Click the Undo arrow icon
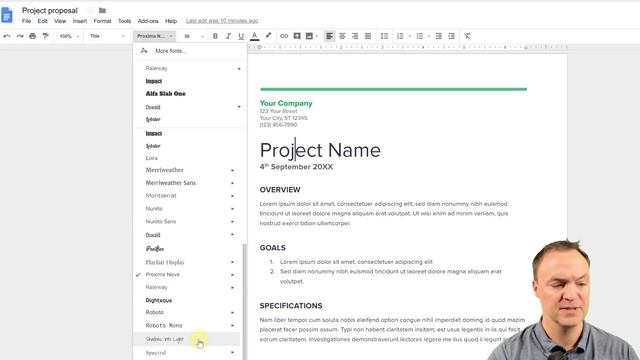640x360 pixels. pyautogui.click(x=7, y=36)
